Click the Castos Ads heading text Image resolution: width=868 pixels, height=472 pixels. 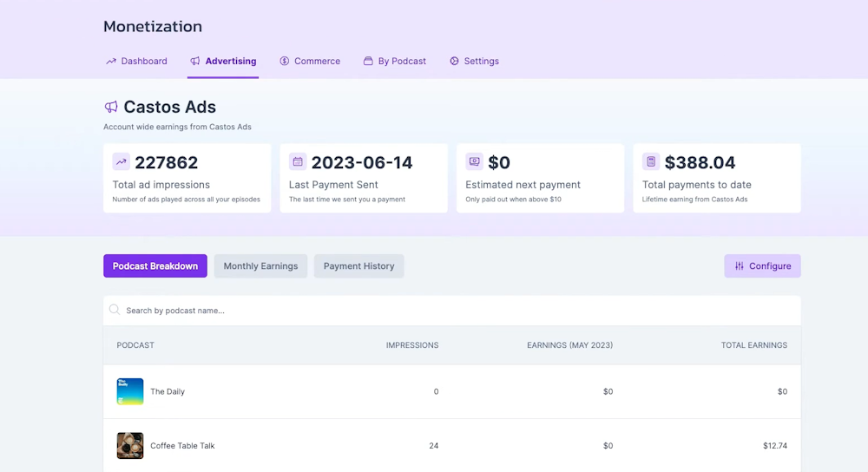169,106
